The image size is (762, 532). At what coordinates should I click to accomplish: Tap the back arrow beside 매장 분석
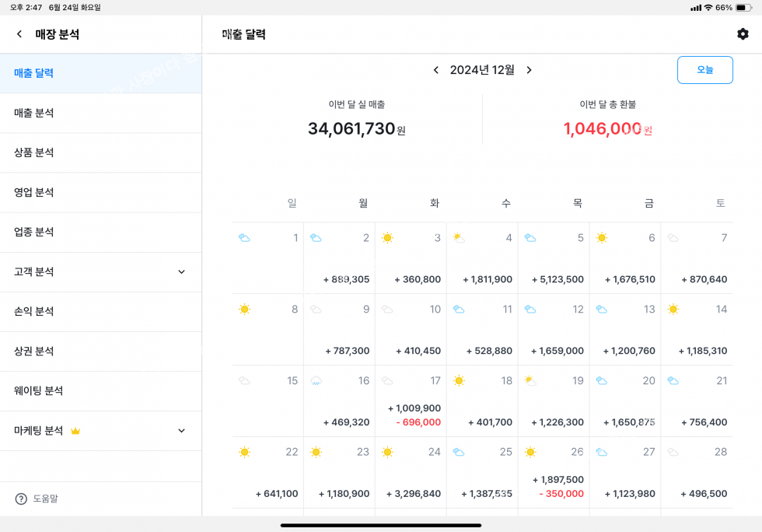pos(19,34)
